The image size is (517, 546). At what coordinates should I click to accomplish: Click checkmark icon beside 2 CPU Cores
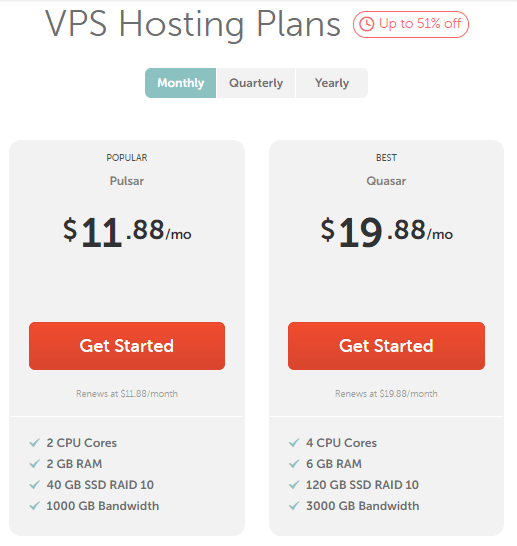point(34,443)
